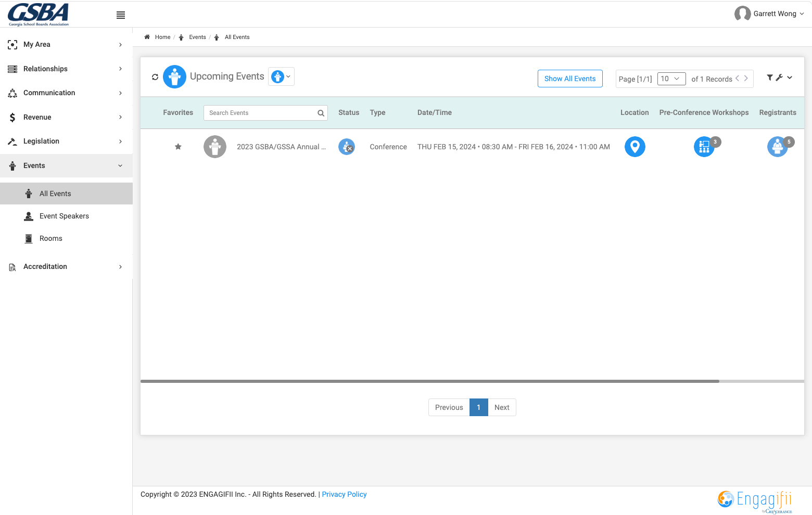Viewport: 812px width, 515px height.
Task: Expand the Relationships menu
Action: coord(66,69)
